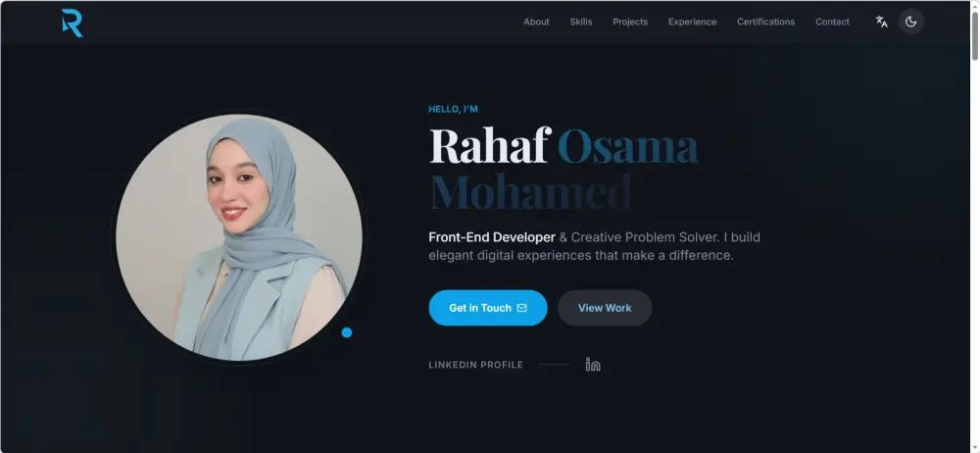Click the blue R logo
Image resolution: width=980 pixels, height=453 pixels.
coord(73,23)
